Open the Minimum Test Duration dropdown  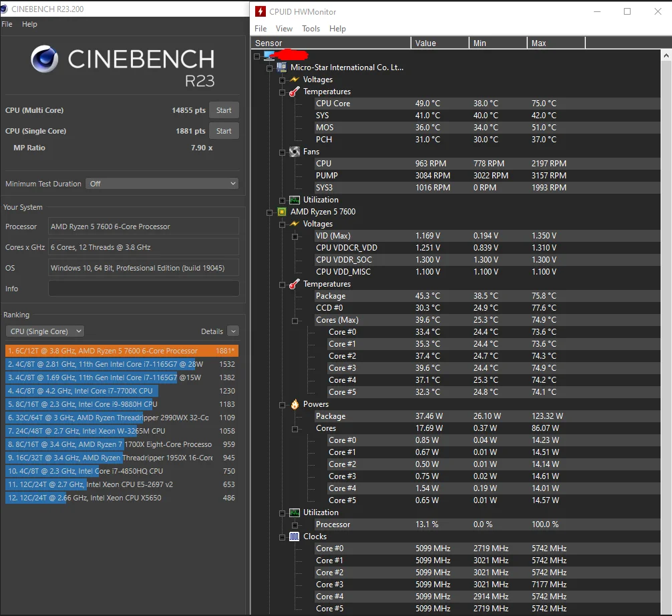(x=162, y=183)
